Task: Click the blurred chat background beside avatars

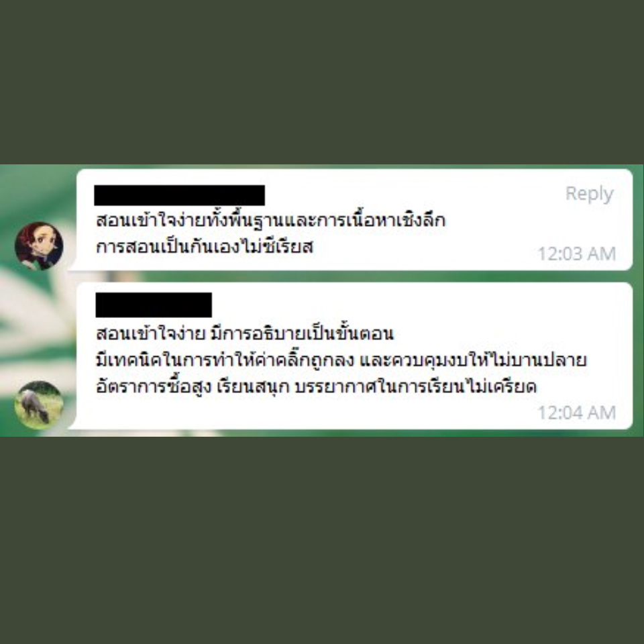Action: (37, 321)
